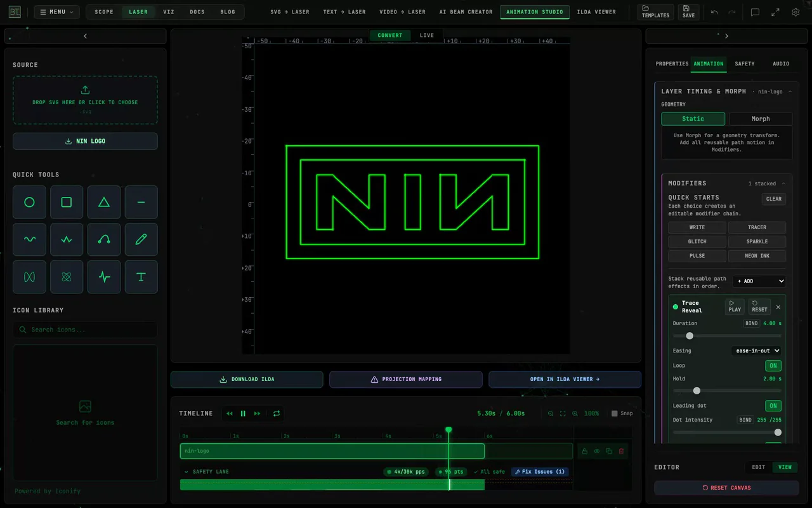Click the redo arrow in top bar
Screen dimensions: 812x508
(732, 12)
